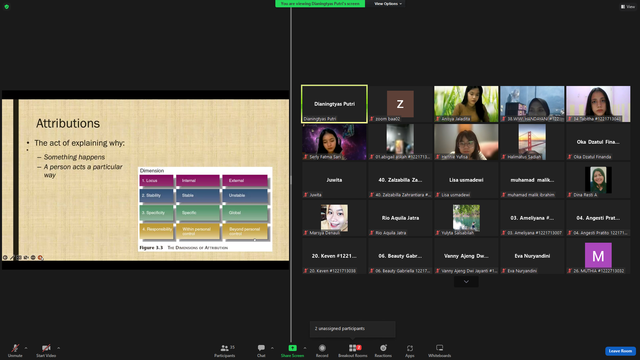Image resolution: width=640 pixels, height=360 pixels.
Task: Select Juwita's participant tile
Action: tap(334, 180)
